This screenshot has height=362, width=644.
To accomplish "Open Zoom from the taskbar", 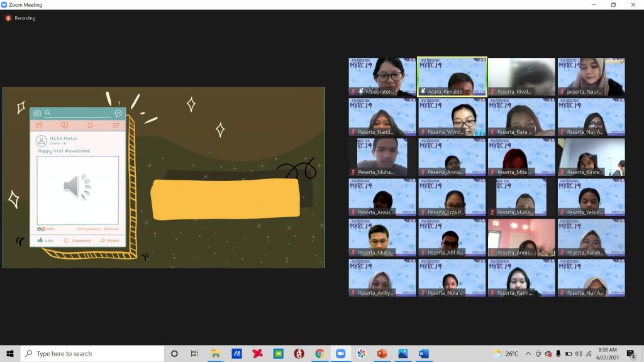I will 340,353.
